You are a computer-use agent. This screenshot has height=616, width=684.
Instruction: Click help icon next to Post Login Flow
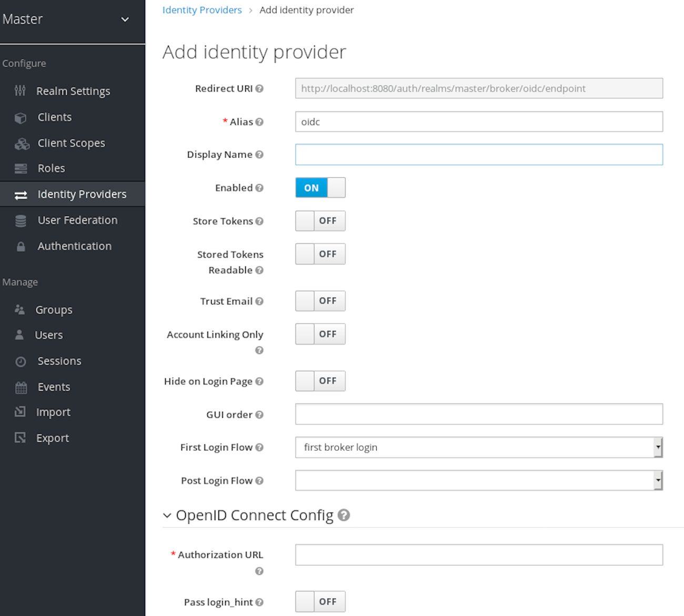259,481
